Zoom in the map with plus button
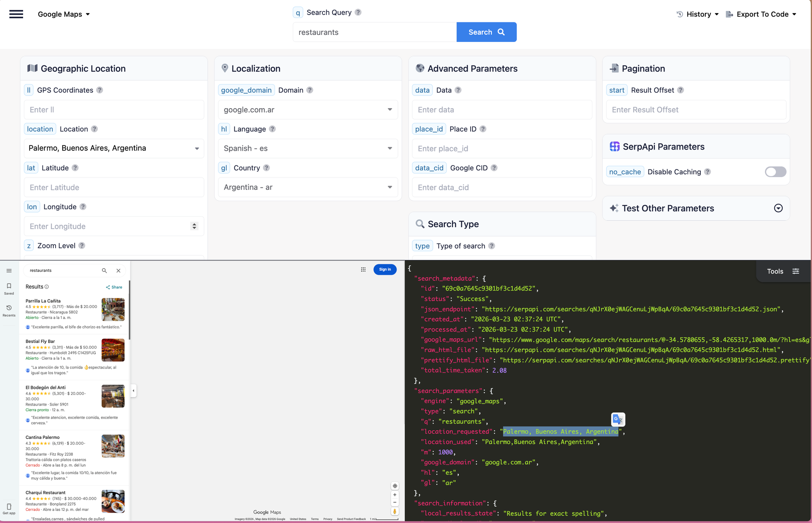This screenshot has width=812, height=523. coord(395,495)
